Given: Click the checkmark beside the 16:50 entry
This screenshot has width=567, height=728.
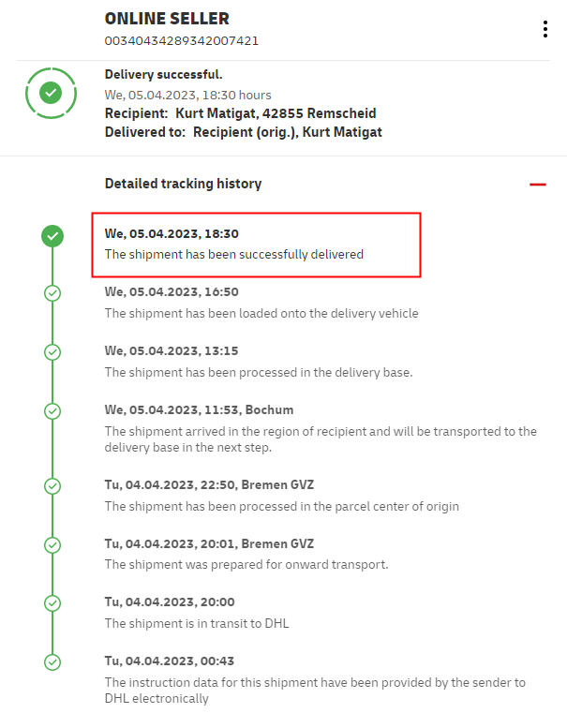Looking at the screenshot, I should point(52,292).
